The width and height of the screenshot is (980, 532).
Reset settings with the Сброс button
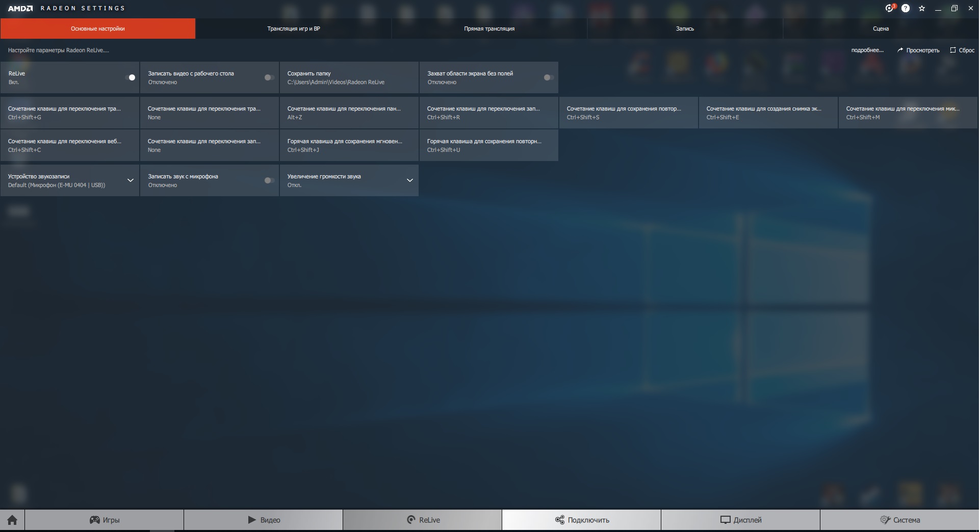tap(962, 50)
